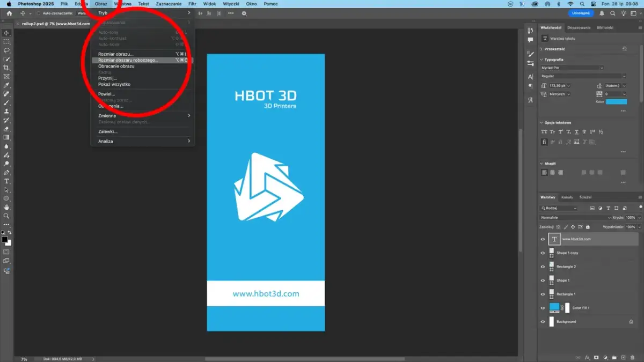Viewport: 644px width, 362px height.
Task: Select the Horizontal Type tool
Action: [6, 181]
